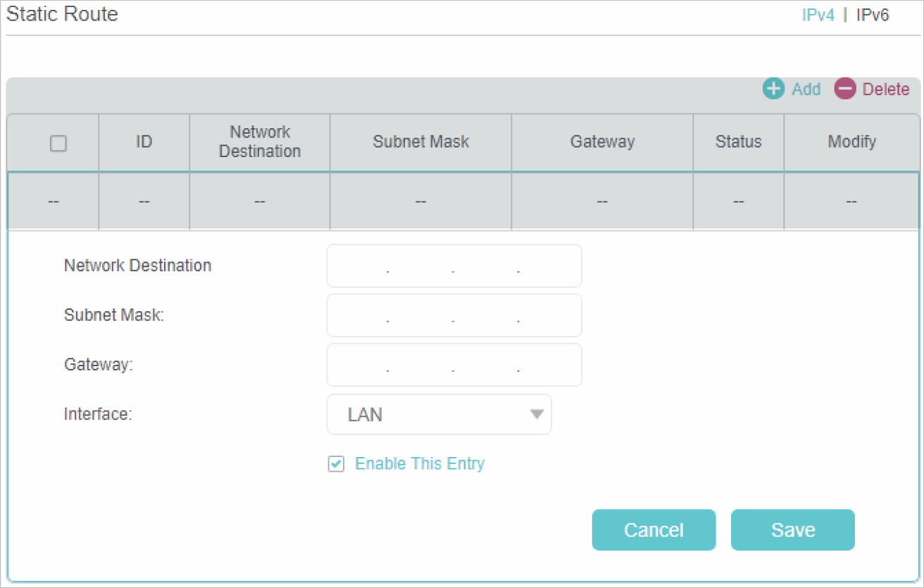Click the Gateway column header

coord(602,142)
